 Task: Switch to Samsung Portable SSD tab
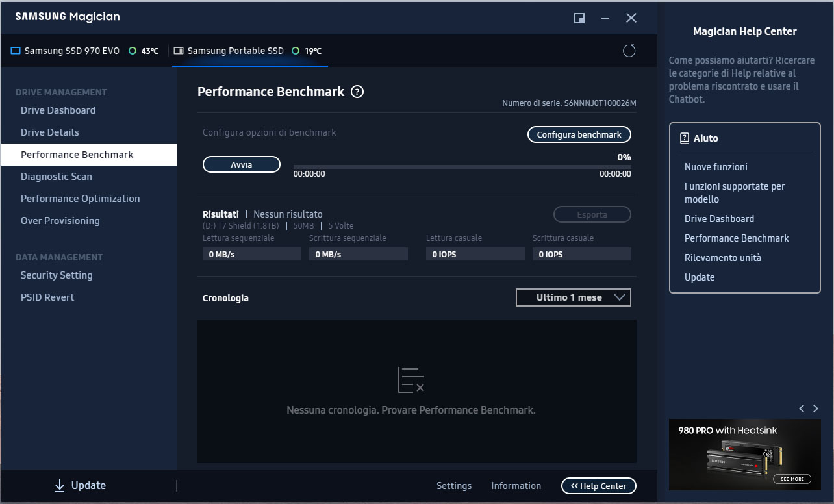coord(250,51)
